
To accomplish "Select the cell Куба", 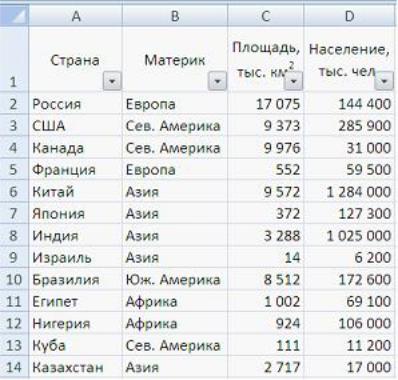I will coord(76,345).
